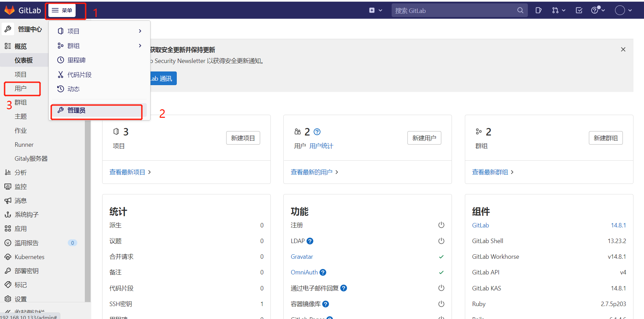Click the GitLab 通讯 signup button

(163, 79)
